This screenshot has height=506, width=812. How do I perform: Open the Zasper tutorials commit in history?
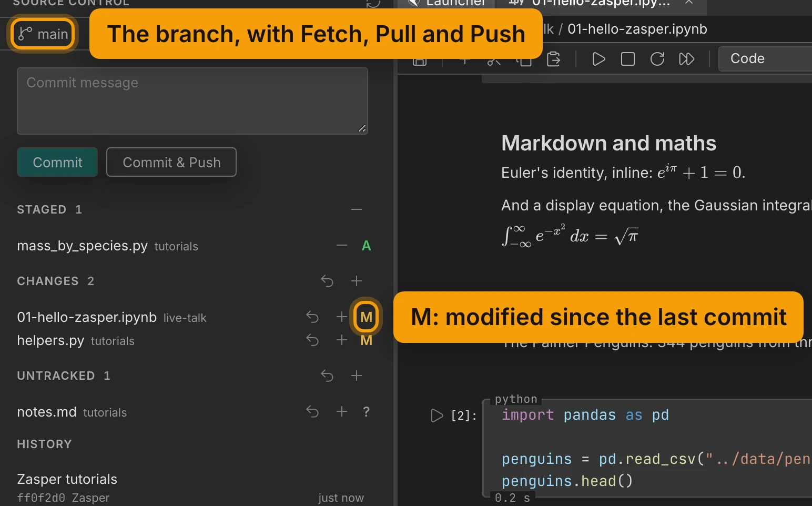67,479
